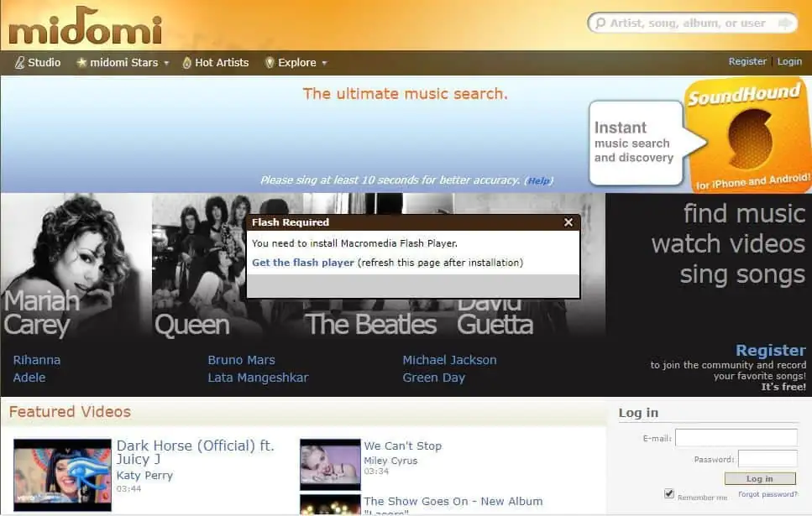Open the Dark Horse video thumbnail

[x=62, y=475]
